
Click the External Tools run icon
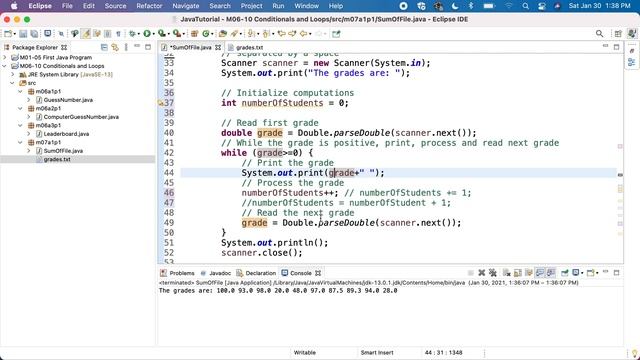[x=176, y=34]
